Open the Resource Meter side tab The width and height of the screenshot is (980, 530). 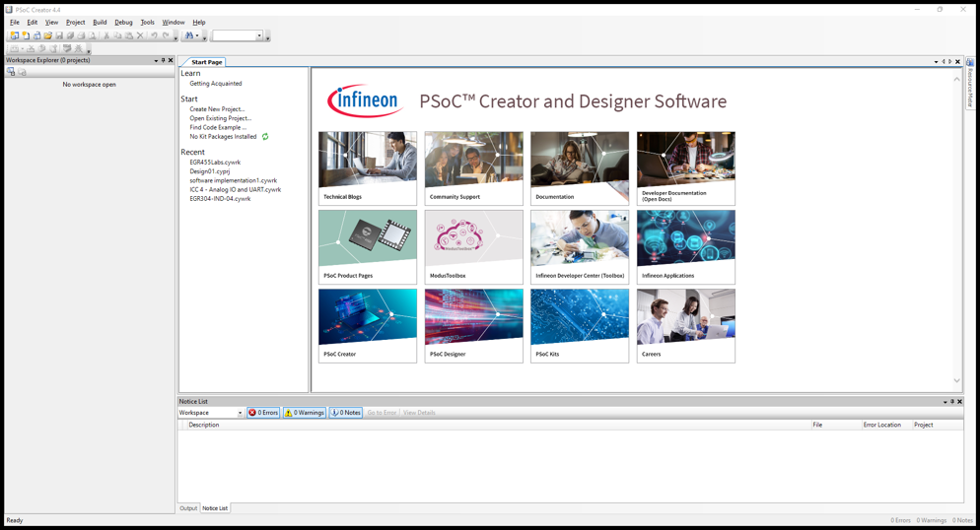click(x=970, y=83)
